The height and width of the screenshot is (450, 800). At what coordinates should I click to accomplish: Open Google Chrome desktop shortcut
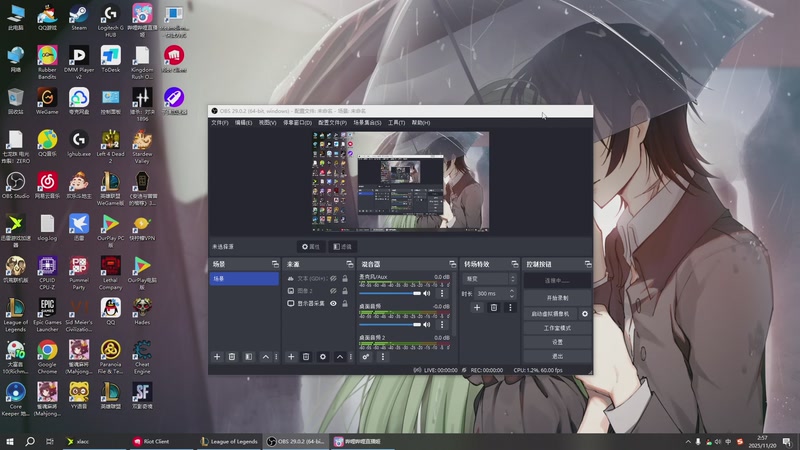point(47,357)
